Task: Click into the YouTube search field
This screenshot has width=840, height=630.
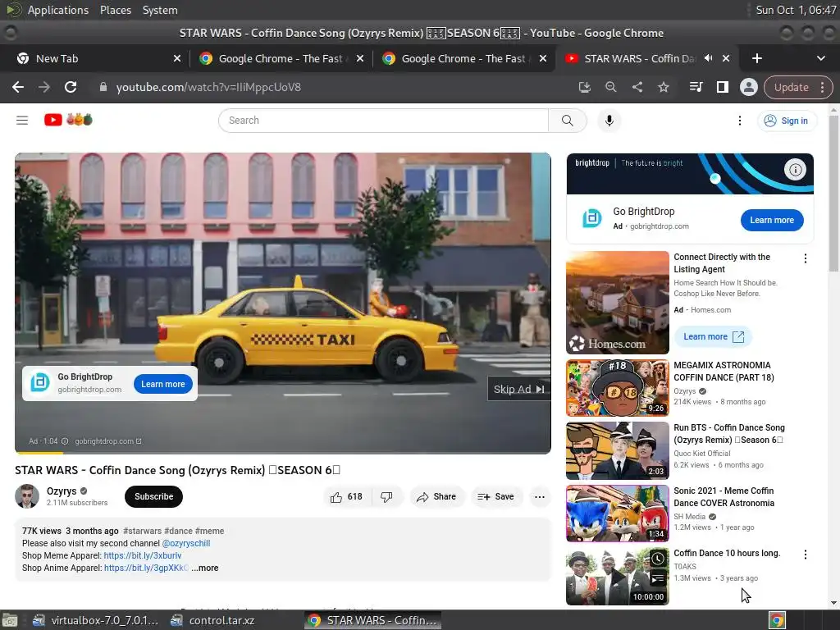Action: coord(384,121)
